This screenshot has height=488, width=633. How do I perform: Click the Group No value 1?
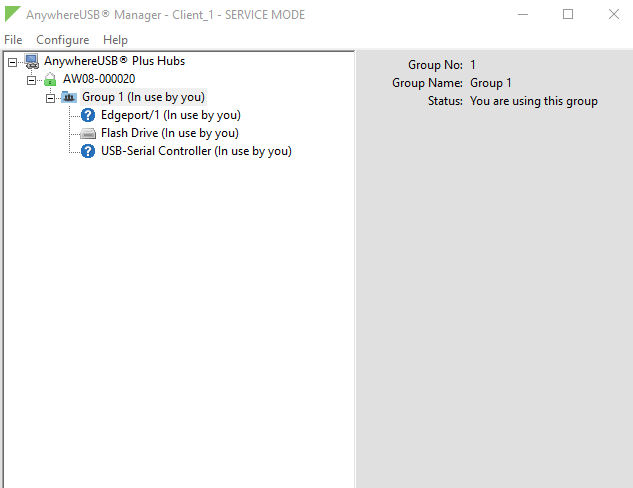pyautogui.click(x=473, y=65)
